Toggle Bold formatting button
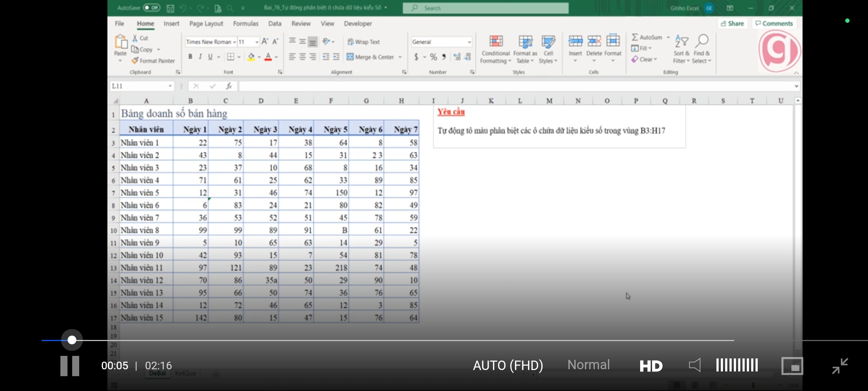The width and height of the screenshot is (868, 391). tap(190, 57)
